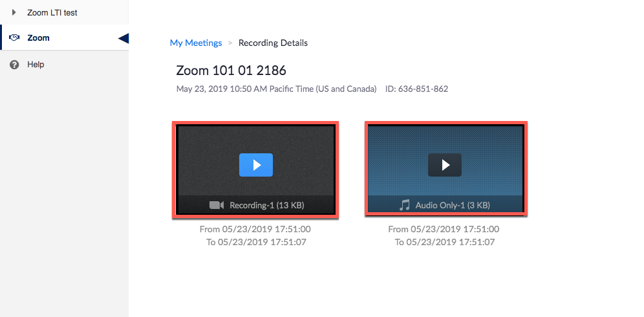Click the breadcrumb separator after My Meetings
The height and width of the screenshot is (317, 644).
[x=230, y=43]
